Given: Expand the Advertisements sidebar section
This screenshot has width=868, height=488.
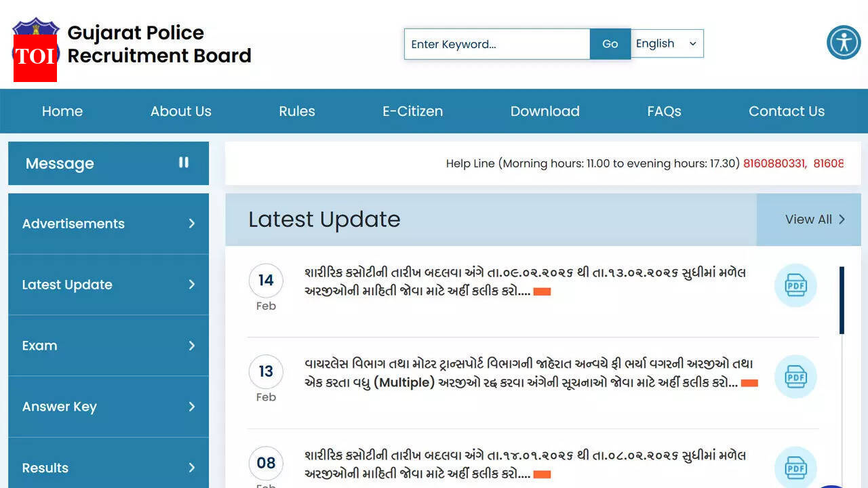Looking at the screenshot, I should click(x=108, y=224).
